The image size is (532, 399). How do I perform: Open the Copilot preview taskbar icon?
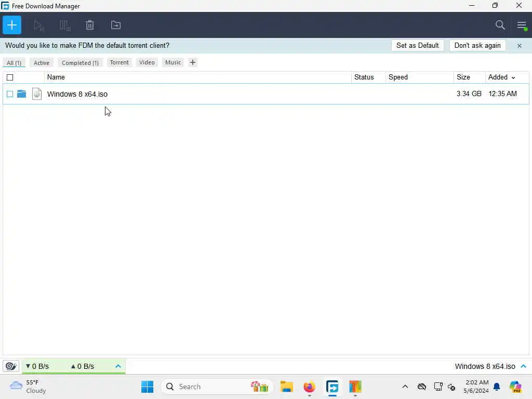point(515,387)
